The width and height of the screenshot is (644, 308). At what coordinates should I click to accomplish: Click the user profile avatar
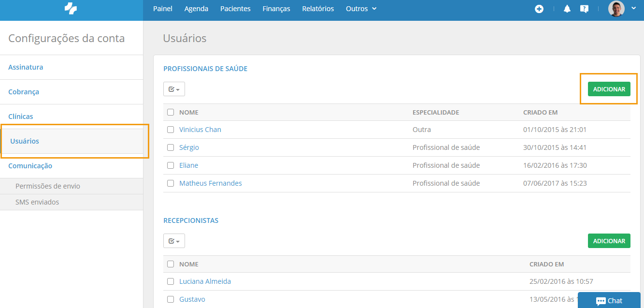[x=616, y=9]
